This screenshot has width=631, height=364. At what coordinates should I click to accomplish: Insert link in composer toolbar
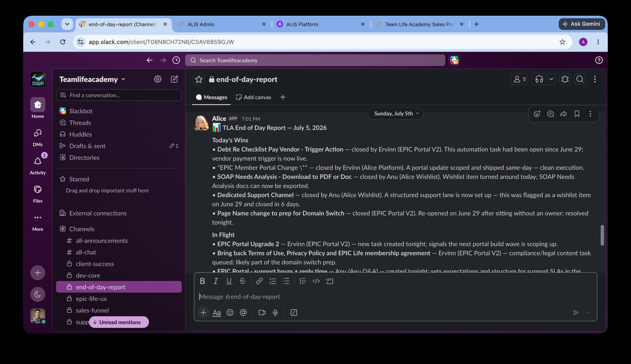[259, 281]
